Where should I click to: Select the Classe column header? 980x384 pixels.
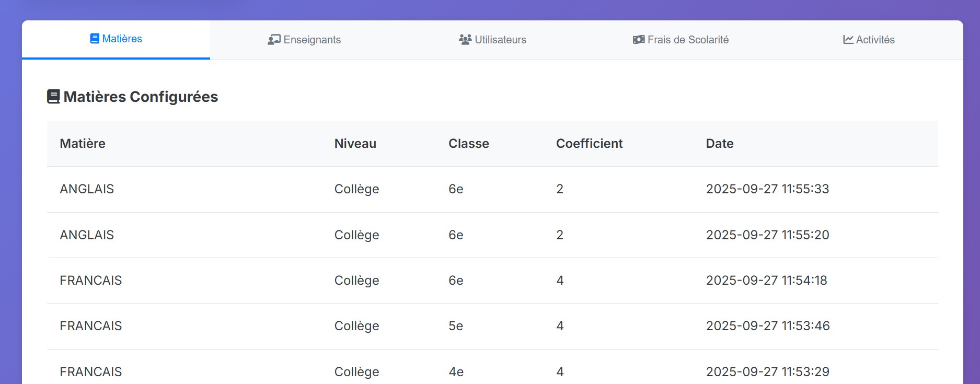[x=468, y=144]
